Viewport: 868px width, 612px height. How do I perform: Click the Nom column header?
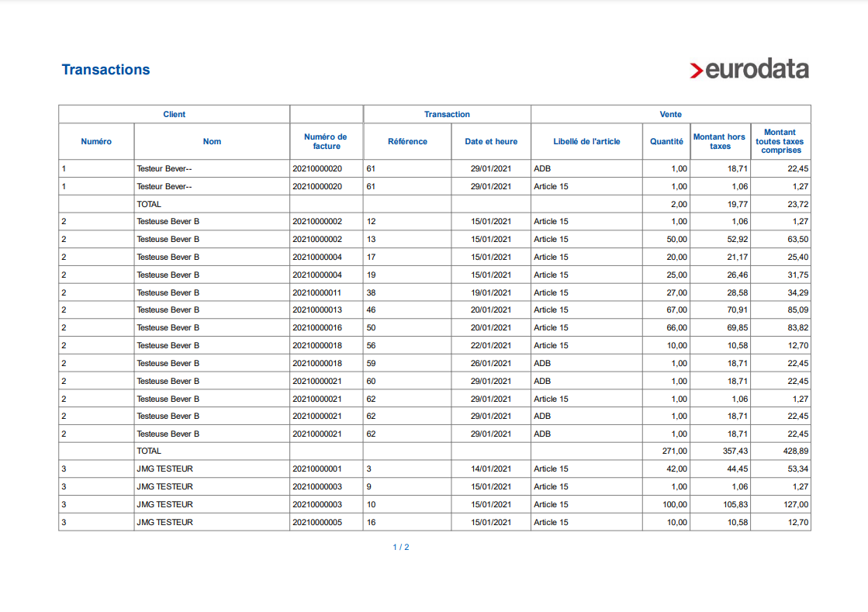pyautogui.click(x=212, y=142)
